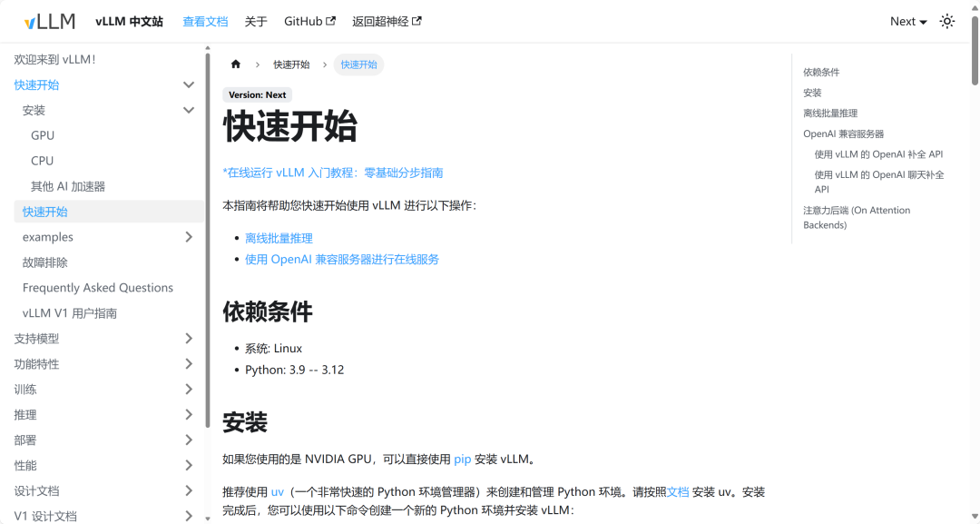
Task: Open the Next version dropdown
Action: coord(908,21)
